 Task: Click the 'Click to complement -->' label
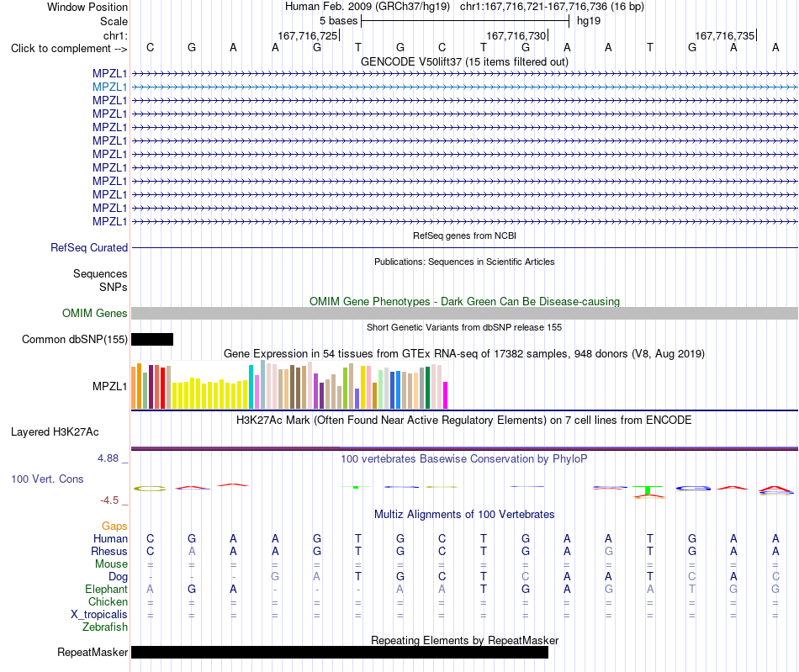[x=69, y=49]
